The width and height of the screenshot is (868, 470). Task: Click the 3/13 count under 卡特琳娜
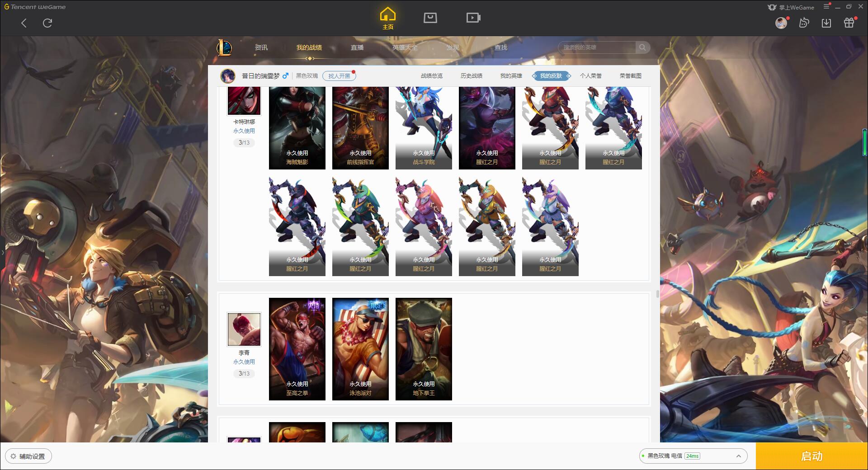(x=244, y=143)
